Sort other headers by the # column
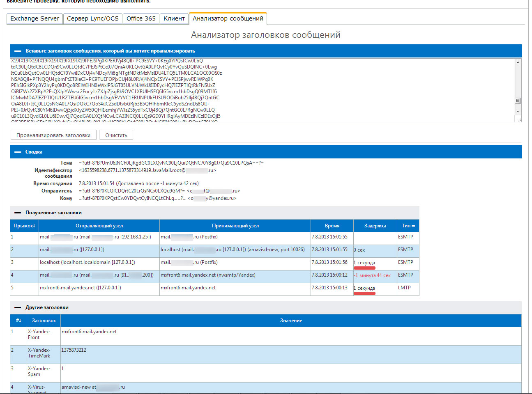The width and height of the screenshot is (532, 394). pos(18,321)
